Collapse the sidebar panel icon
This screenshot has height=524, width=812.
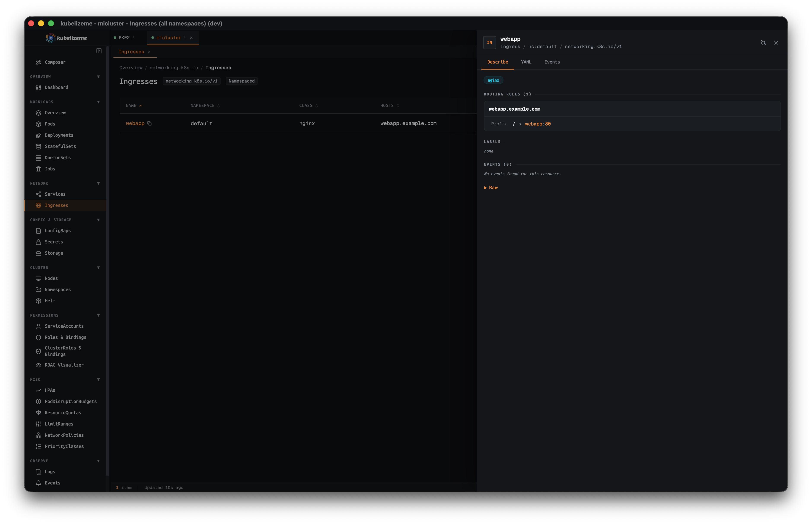point(99,51)
